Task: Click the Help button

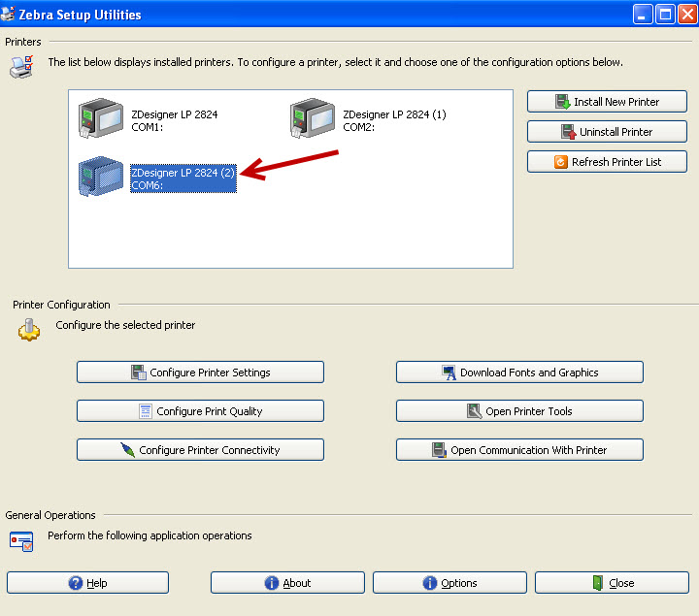Action: tap(87, 583)
